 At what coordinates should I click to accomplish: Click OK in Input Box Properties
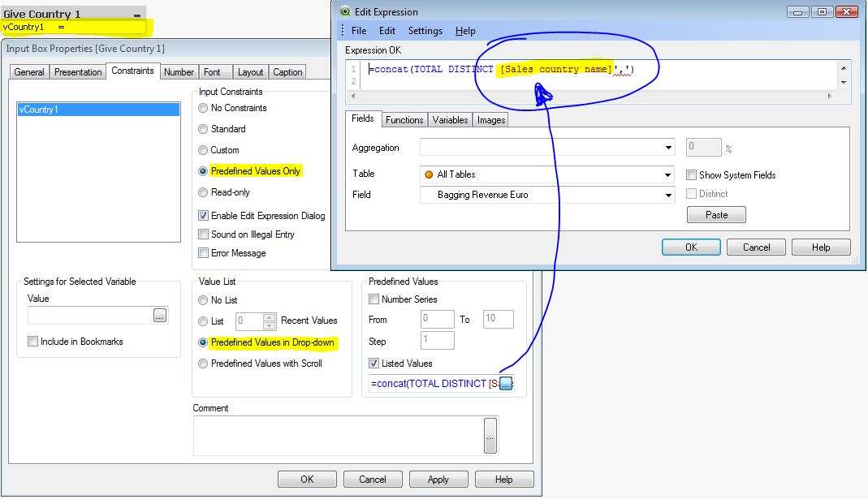click(x=307, y=479)
